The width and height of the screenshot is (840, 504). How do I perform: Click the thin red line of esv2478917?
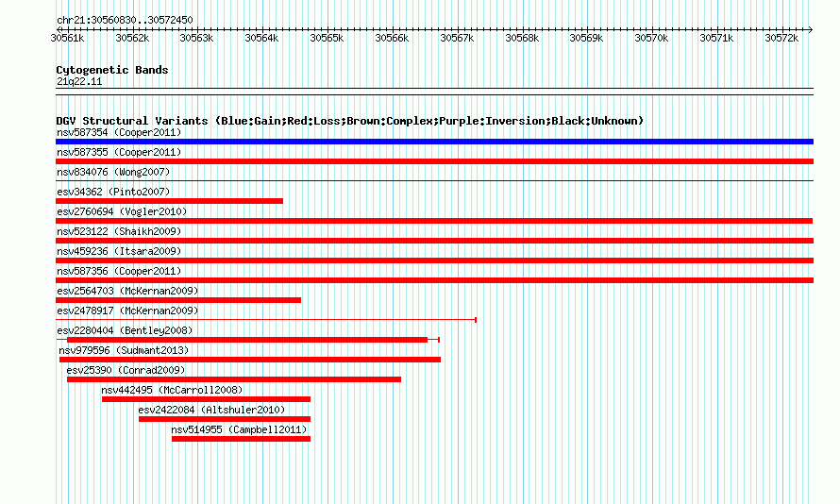click(266, 320)
